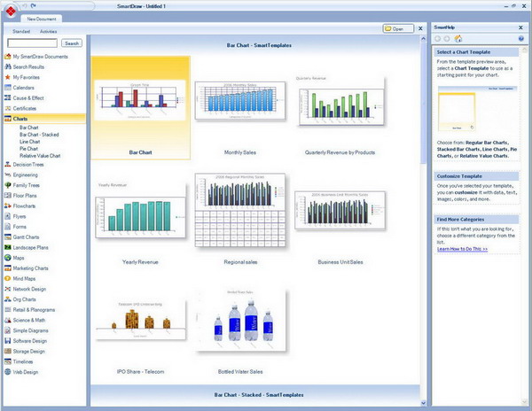Select the Org Charts category icon
Viewport: 532px width, 411px height.
click(7, 299)
